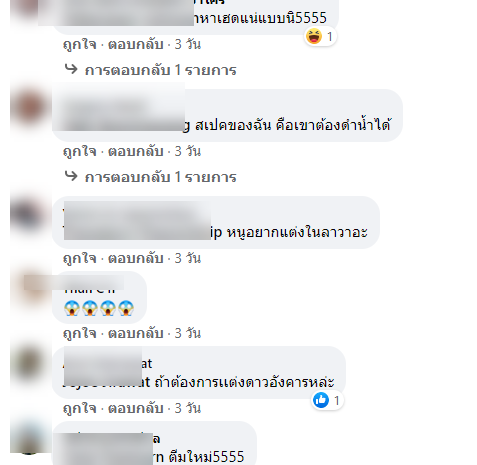477x465 pixels.
Task: Like the หนูอยากแต่งในลาวาอะ comment with ถูกใจ
Action: coord(80,258)
